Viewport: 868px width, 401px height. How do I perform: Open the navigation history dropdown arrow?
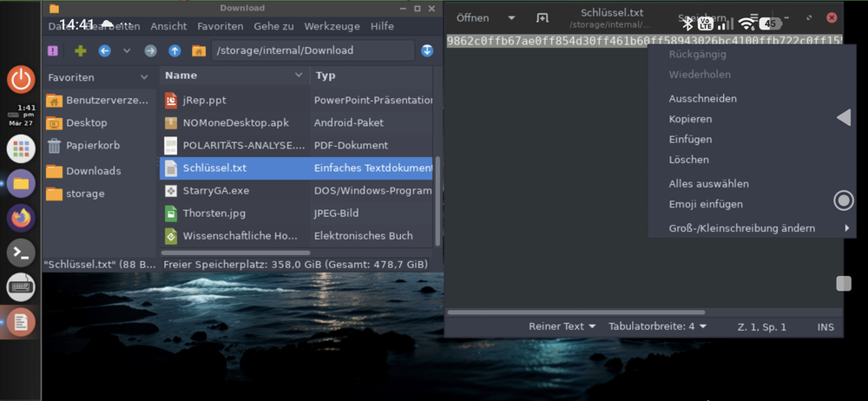pos(127,51)
